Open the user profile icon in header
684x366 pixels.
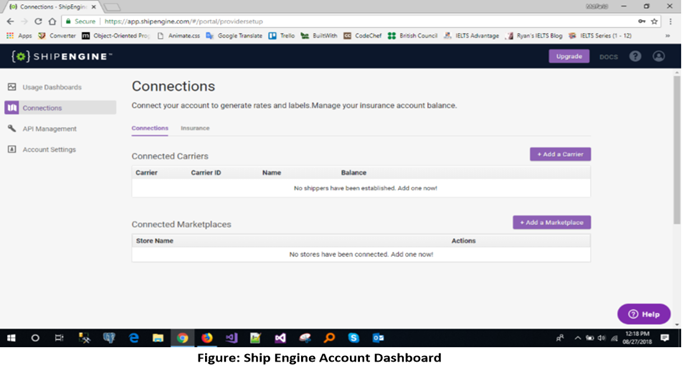658,56
